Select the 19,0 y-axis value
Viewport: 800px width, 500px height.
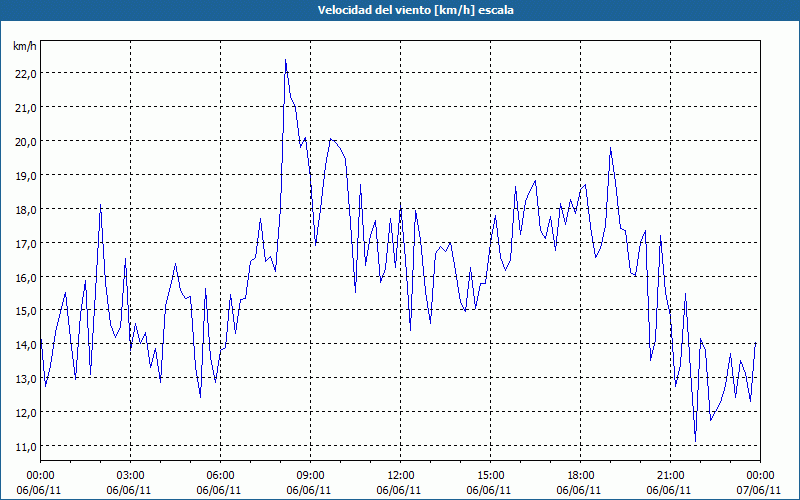26,176
